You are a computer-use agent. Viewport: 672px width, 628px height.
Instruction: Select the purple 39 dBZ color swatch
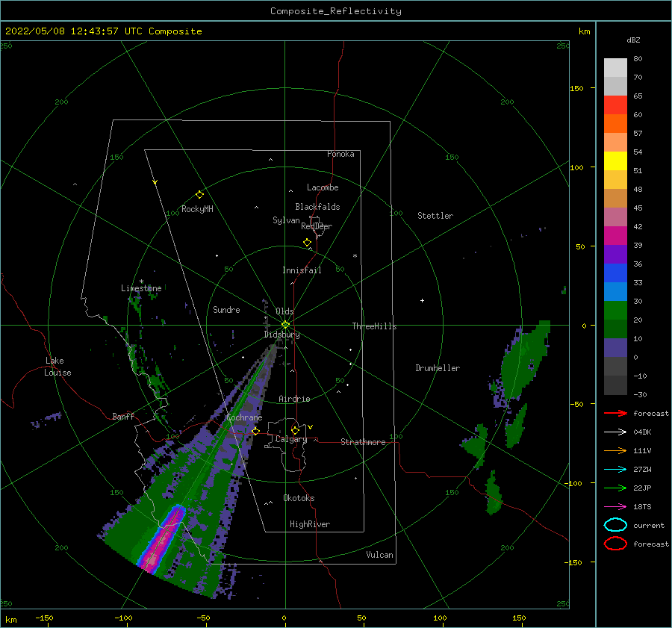click(x=615, y=254)
